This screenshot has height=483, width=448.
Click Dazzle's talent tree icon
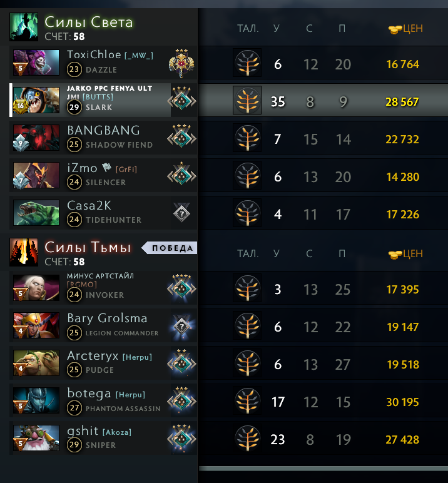pyautogui.click(x=247, y=63)
